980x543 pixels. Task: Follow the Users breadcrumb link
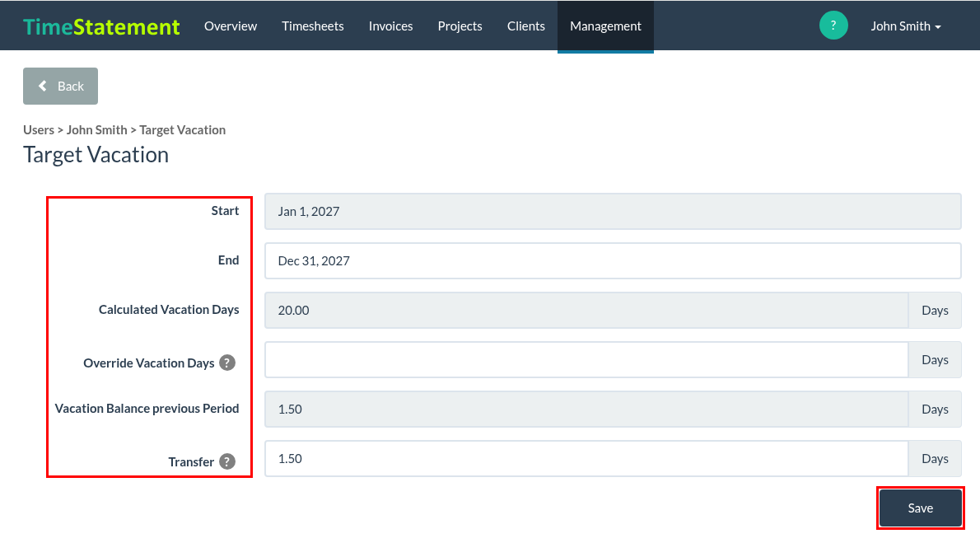[39, 130]
